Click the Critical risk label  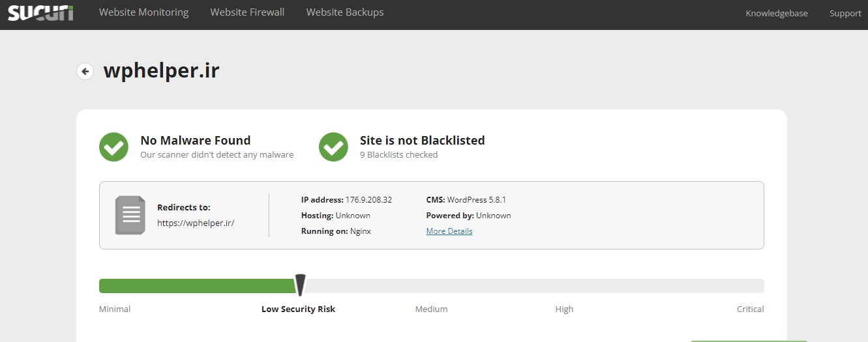coord(751,309)
